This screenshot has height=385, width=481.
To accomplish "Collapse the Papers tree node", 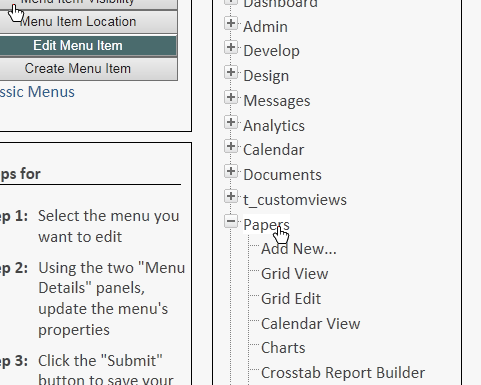I will tap(231, 221).
